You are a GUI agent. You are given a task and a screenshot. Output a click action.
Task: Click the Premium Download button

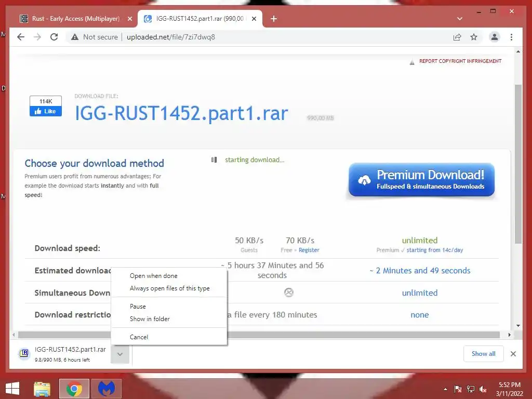click(421, 180)
